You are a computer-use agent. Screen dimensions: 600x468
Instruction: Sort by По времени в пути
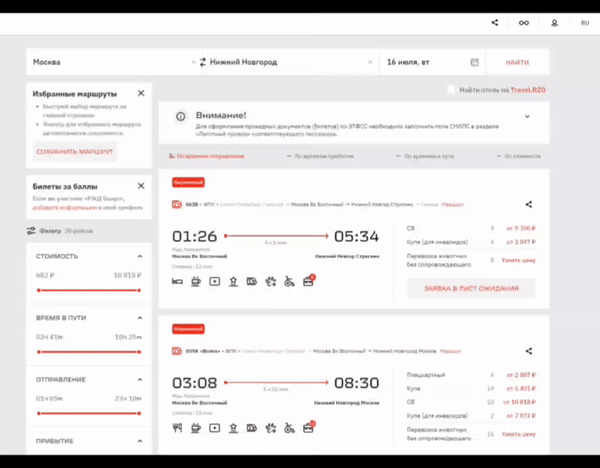pos(425,156)
